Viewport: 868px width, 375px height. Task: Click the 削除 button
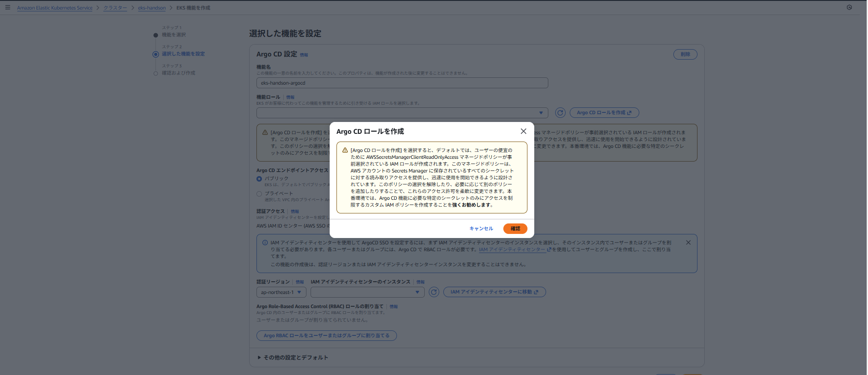coord(685,54)
